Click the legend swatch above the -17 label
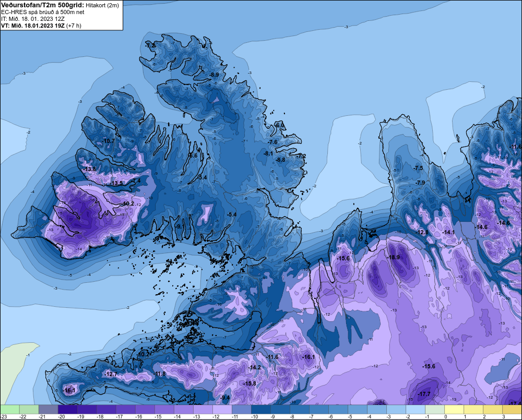Screen dimensions: 522x420 (x=125, y=409)
